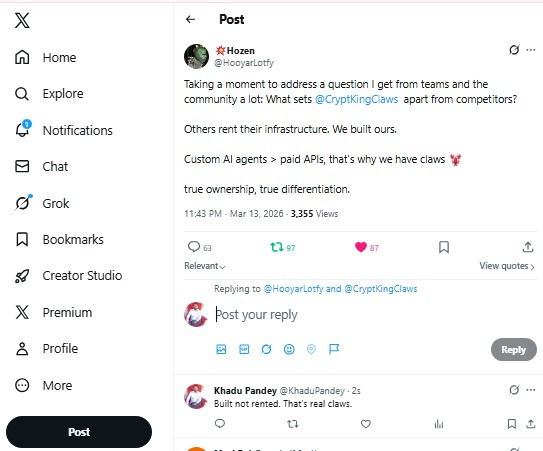543x451 pixels.
Task: Open View quotes chevron link
Action: click(507, 266)
